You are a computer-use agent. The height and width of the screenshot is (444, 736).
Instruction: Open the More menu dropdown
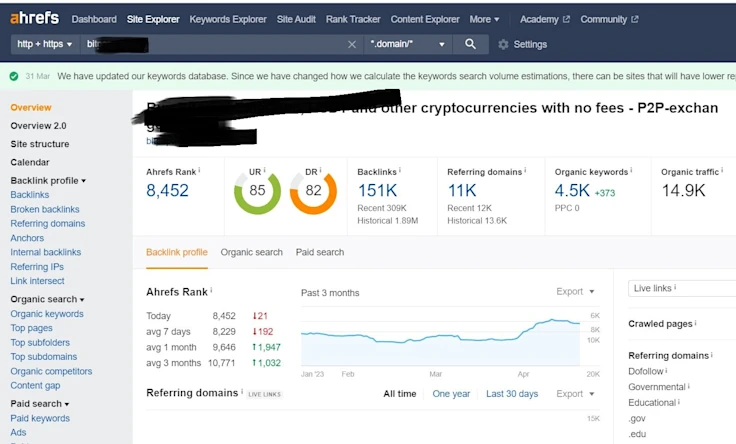pos(484,19)
